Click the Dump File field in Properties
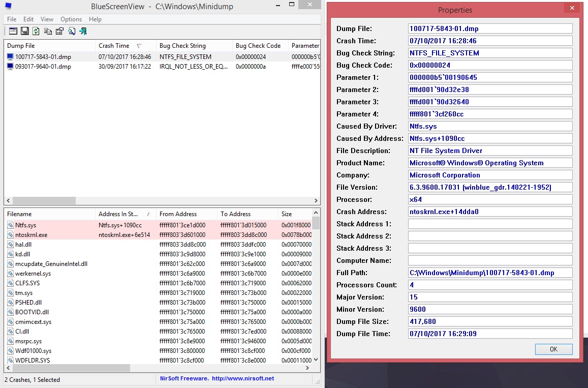Screen dimensions: 588x388 coord(490,28)
